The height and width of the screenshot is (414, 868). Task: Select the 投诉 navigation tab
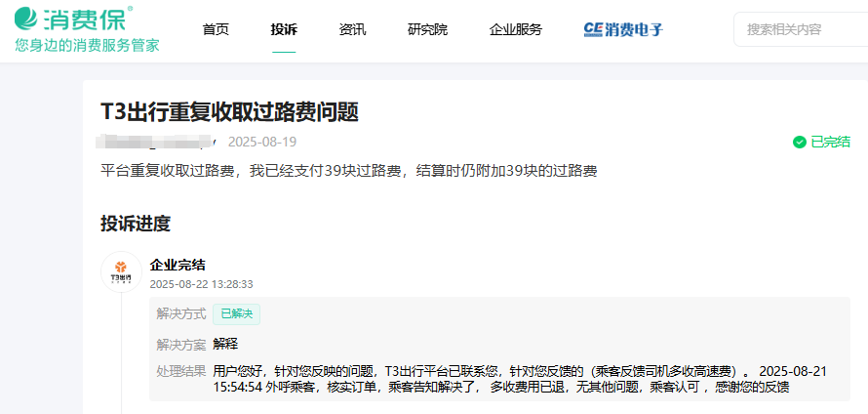click(x=284, y=30)
